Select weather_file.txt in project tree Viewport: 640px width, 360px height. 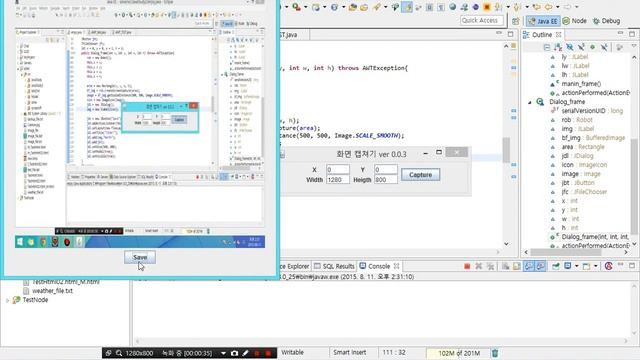pyautogui.click(x=52, y=291)
